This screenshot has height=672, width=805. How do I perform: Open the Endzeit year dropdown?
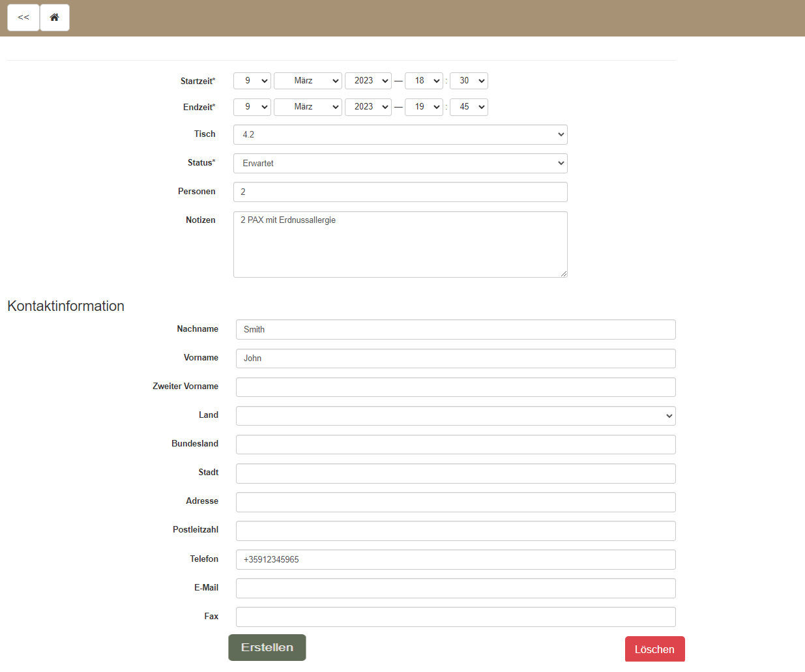(x=368, y=107)
